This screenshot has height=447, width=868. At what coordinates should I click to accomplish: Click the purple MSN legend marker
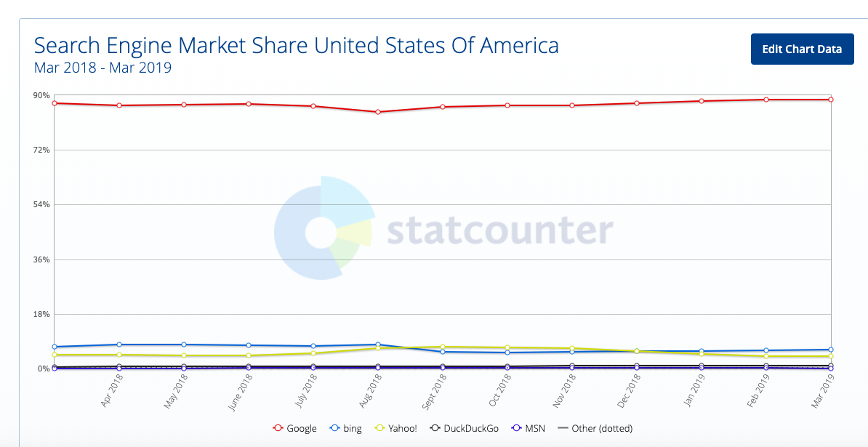click(515, 428)
